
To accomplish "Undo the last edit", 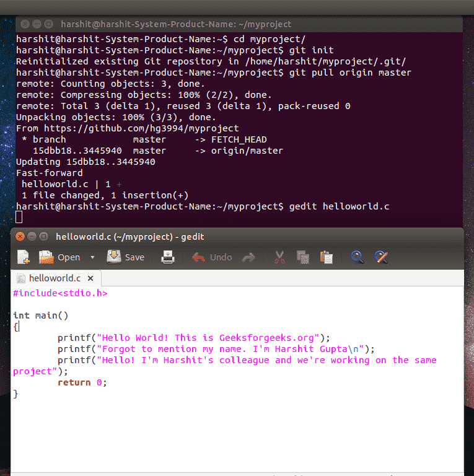I will [x=212, y=257].
